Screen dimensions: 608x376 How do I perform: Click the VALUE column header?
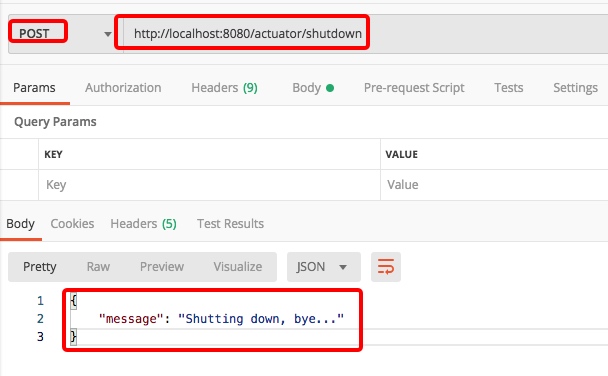[x=402, y=154]
